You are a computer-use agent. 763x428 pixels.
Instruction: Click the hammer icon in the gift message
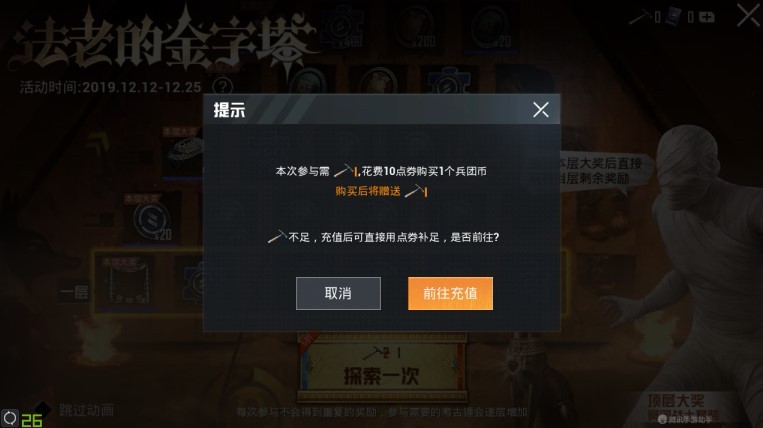click(416, 191)
